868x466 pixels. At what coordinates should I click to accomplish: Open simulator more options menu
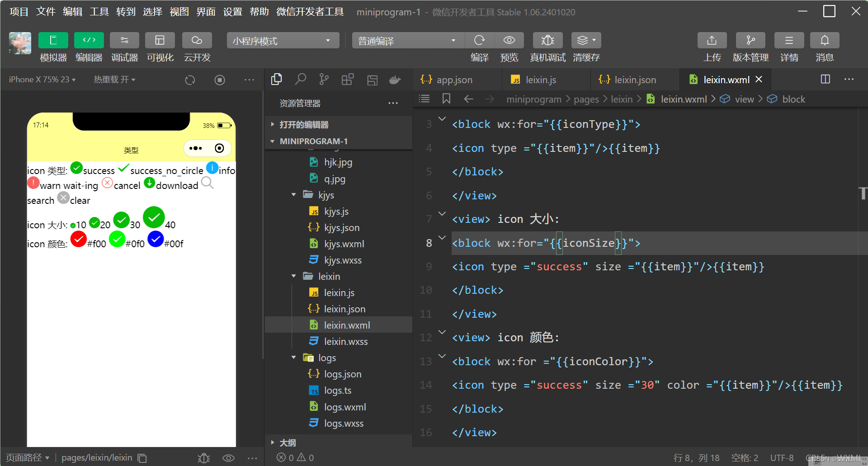pos(249,80)
